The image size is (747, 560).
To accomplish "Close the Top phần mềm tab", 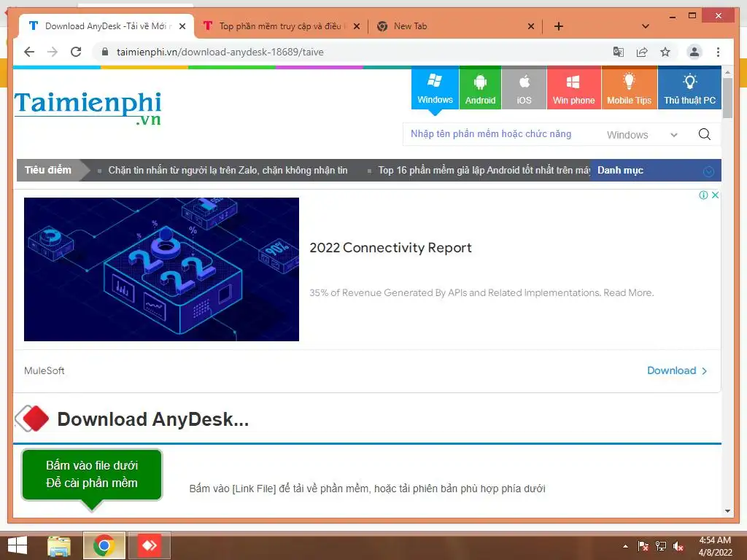I will pyautogui.click(x=356, y=26).
